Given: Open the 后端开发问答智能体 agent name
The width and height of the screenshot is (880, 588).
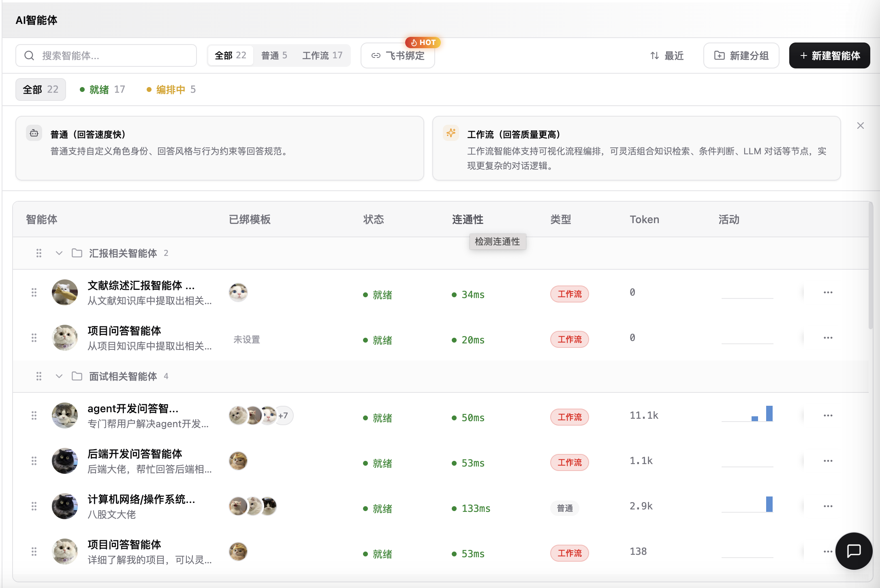Looking at the screenshot, I should 135,454.
